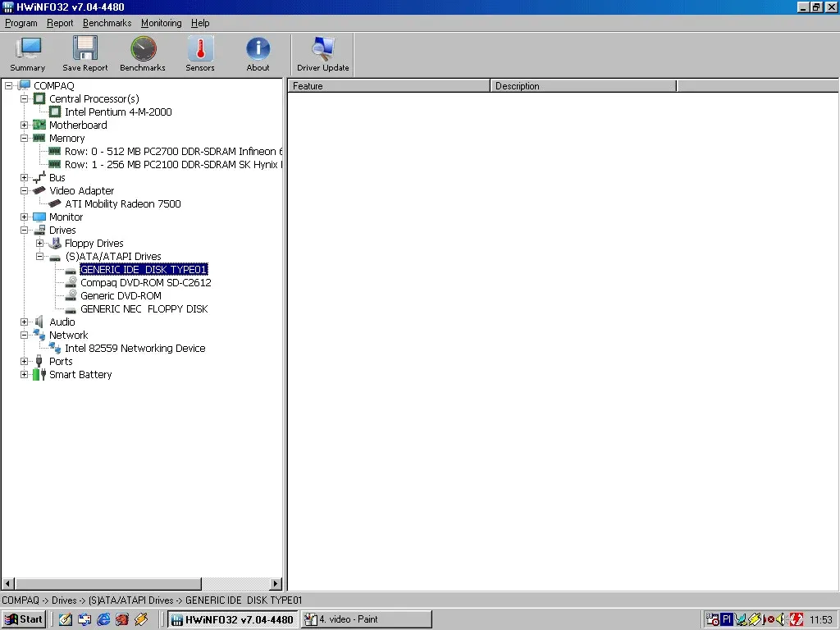Click the Motherboard icon in tree

click(39, 125)
